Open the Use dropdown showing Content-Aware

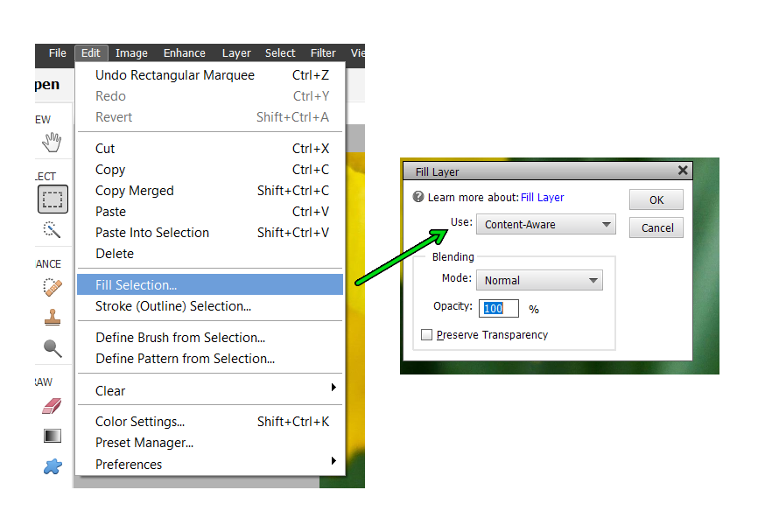coord(545,224)
